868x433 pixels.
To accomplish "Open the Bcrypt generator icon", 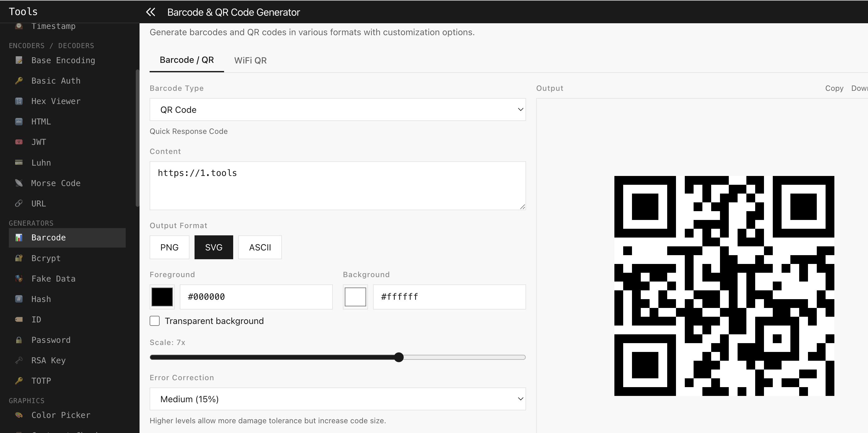I will click(x=19, y=258).
